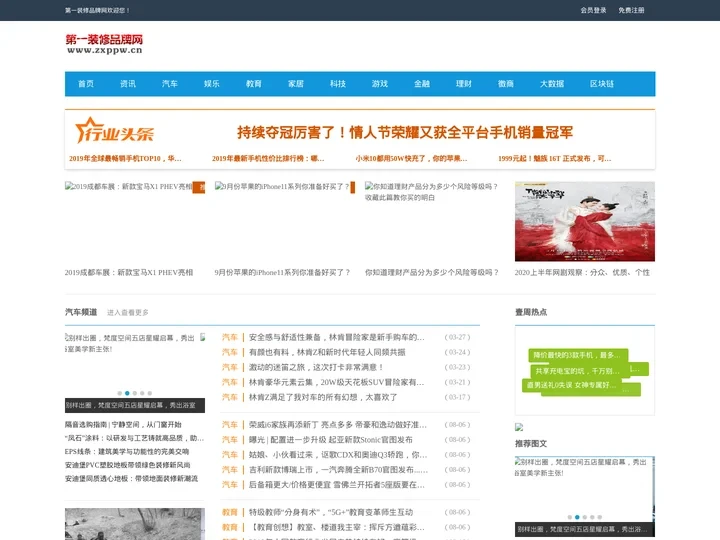This screenshot has width=720, height=540.
Task: Open article 荣威i6家族再添新丁
Action: click(x=338, y=425)
